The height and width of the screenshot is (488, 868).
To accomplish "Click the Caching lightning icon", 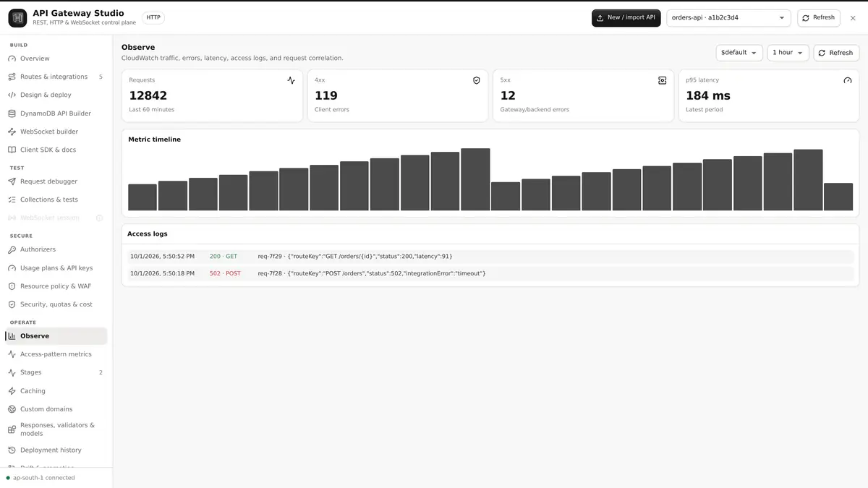I will click(12, 391).
